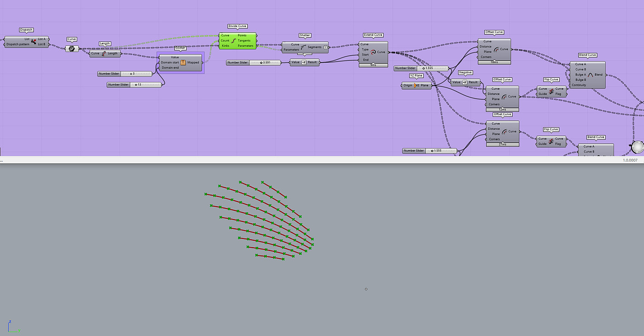
Task: Select the Blend Curve icon with Continuity input
Action: click(591, 75)
